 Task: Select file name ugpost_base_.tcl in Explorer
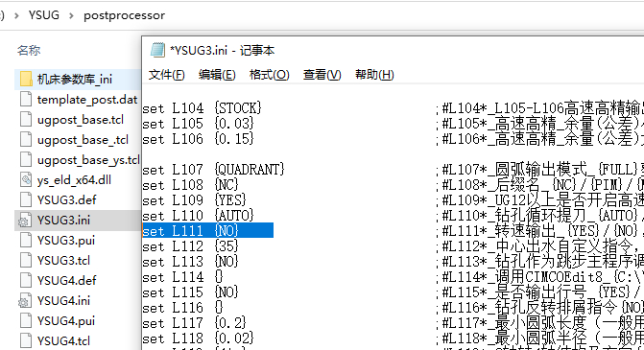83,139
